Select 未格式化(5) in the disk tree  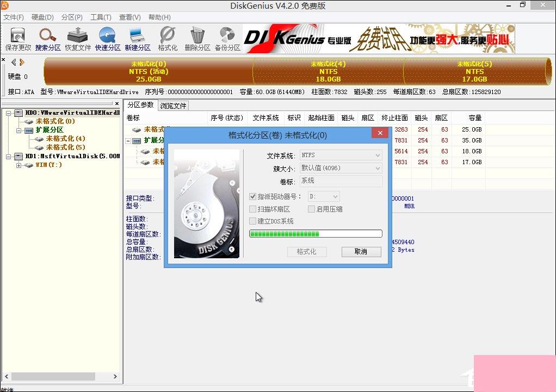(66, 147)
